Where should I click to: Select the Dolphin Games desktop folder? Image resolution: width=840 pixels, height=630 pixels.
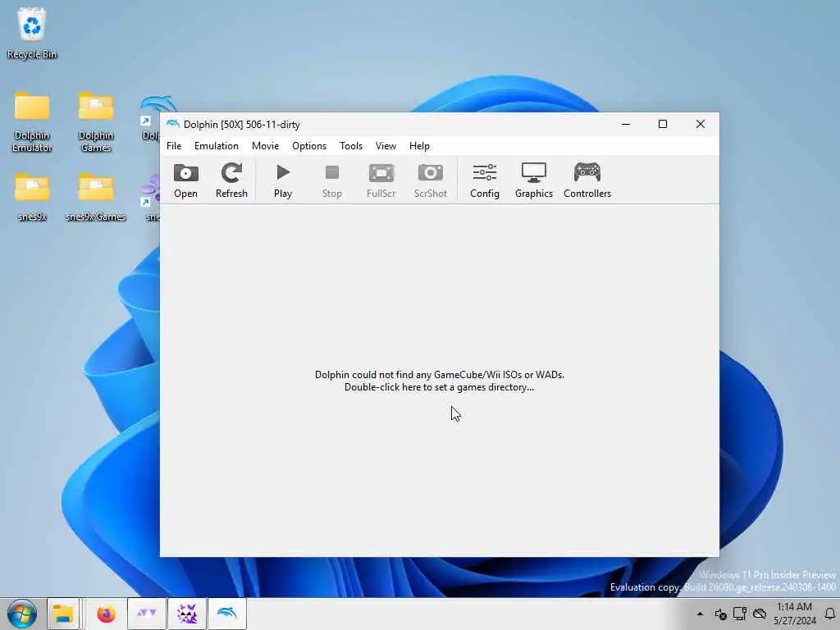pyautogui.click(x=95, y=122)
